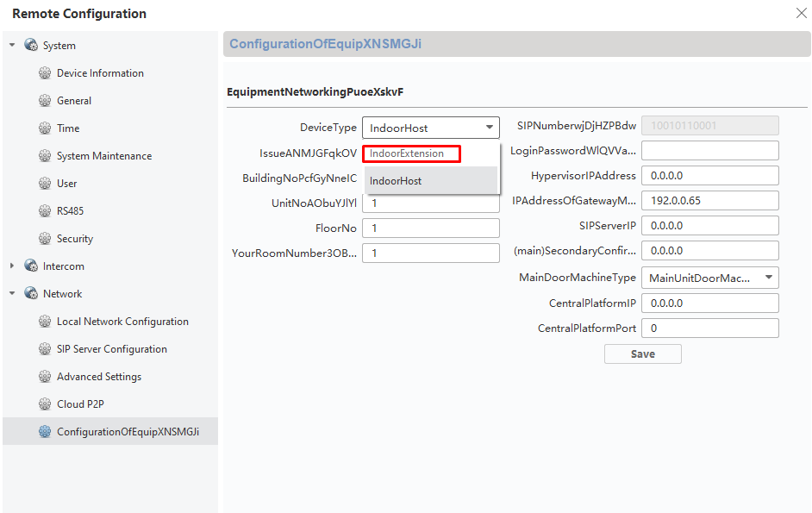Expand the Intercom tree node arrow
This screenshot has height=513, width=812.
pyautogui.click(x=12, y=266)
